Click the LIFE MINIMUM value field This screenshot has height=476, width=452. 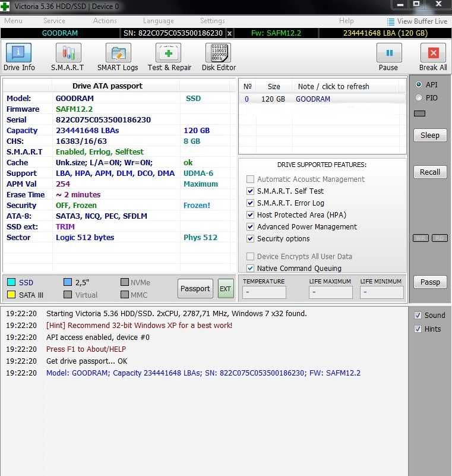382,292
